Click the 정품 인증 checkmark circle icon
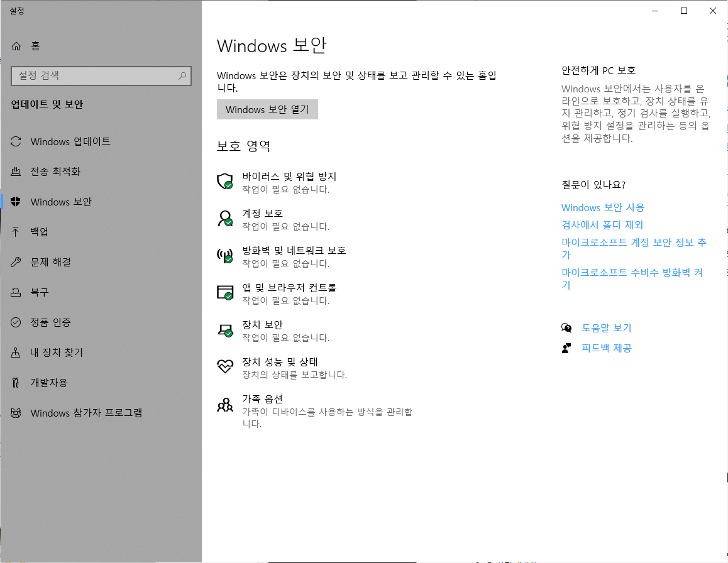Viewport: 728px width, 563px height. pos(16,322)
